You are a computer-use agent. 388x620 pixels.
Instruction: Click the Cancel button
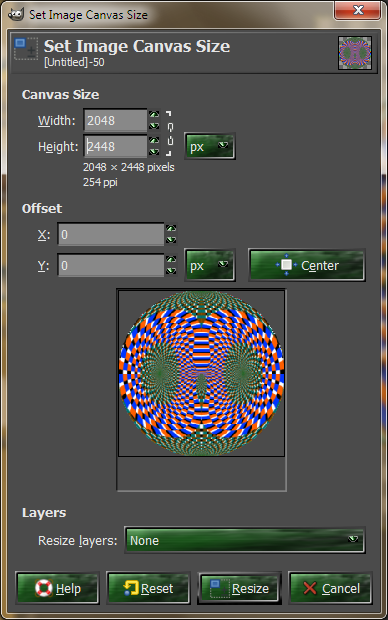point(331,588)
